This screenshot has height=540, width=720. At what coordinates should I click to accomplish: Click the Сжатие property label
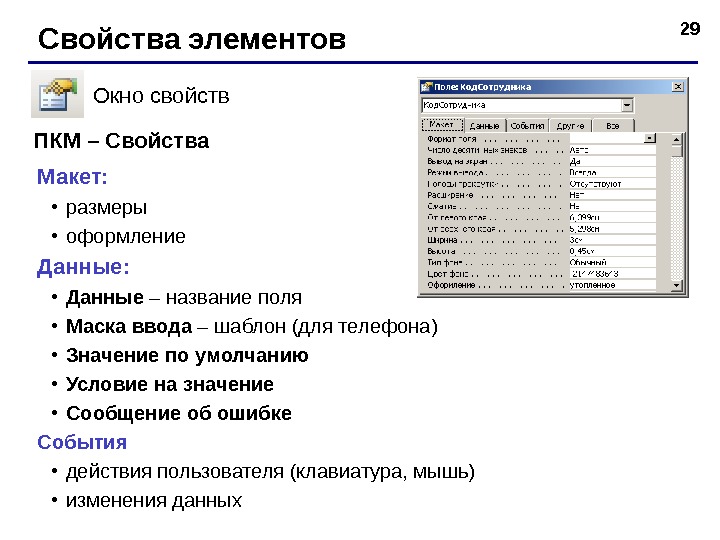click(442, 206)
